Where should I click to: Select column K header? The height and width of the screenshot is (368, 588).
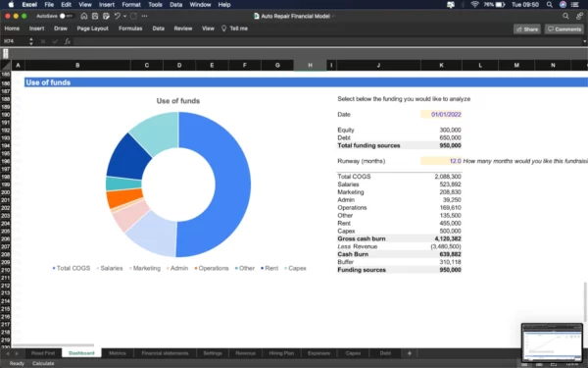coord(441,66)
